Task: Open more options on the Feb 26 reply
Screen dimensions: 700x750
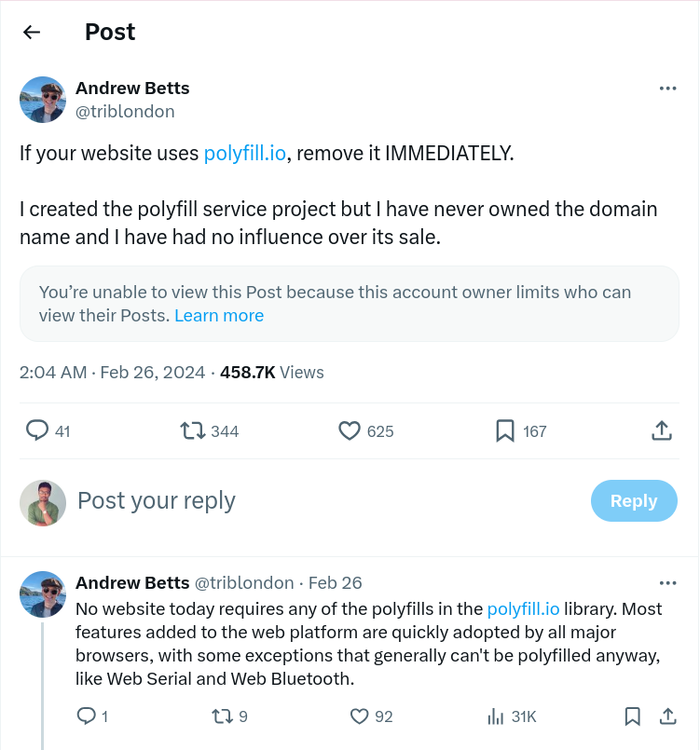Action: click(667, 583)
